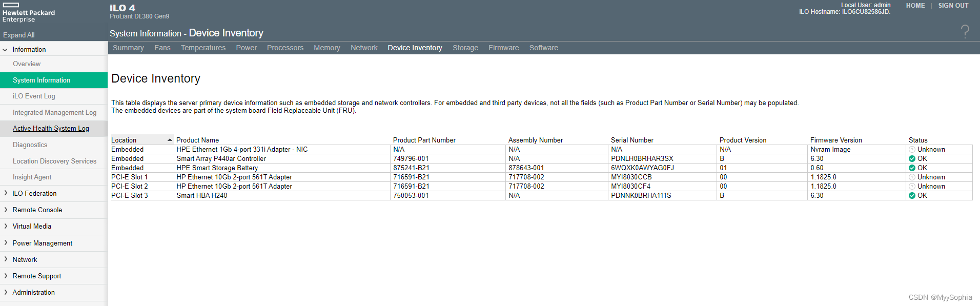Click the Hewlett Packard Enterprise logo
Screen dimensions: 980x306
[29, 13]
